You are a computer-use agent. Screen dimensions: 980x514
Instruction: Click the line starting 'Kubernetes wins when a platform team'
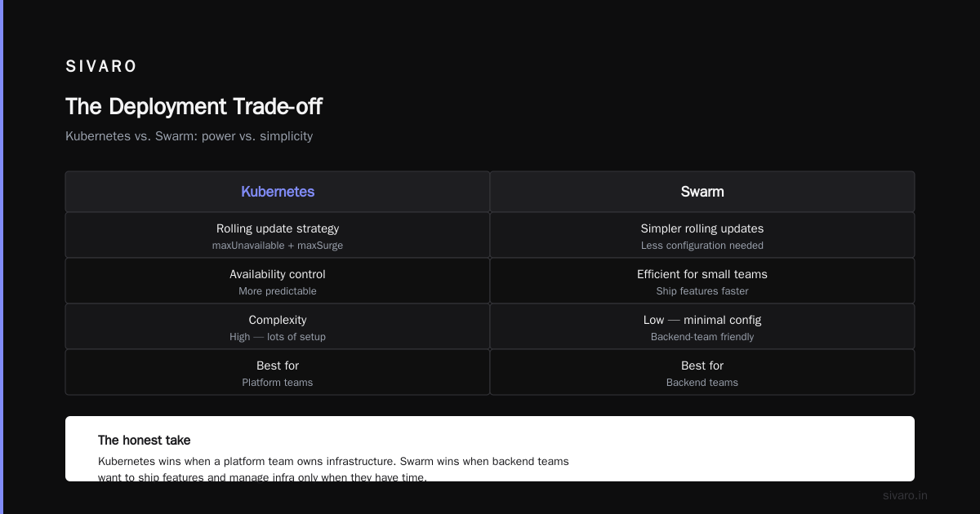(333, 462)
